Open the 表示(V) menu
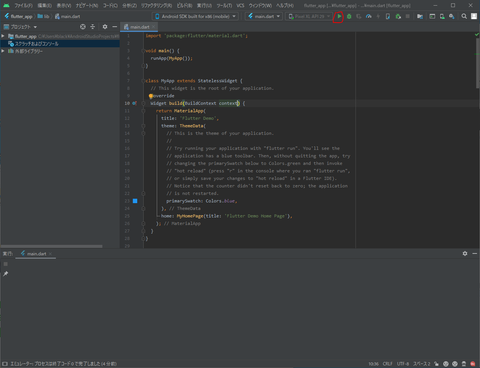 64,5
